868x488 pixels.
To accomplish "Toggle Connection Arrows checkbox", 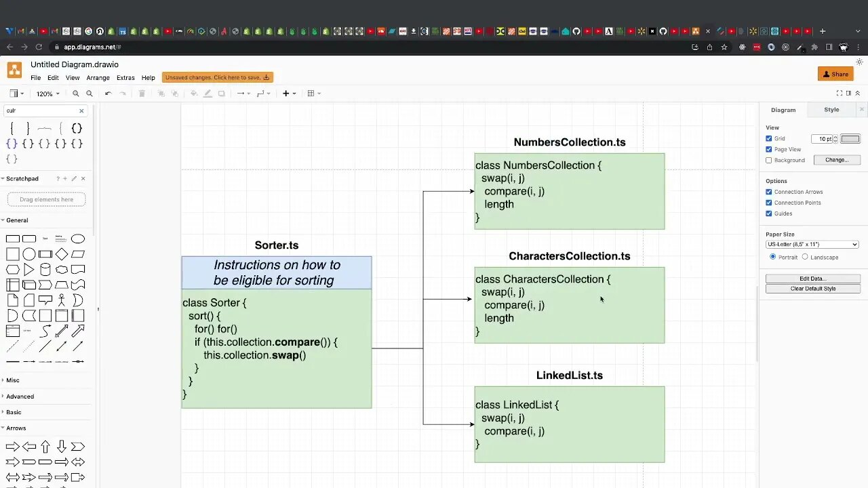I will click(x=769, y=192).
